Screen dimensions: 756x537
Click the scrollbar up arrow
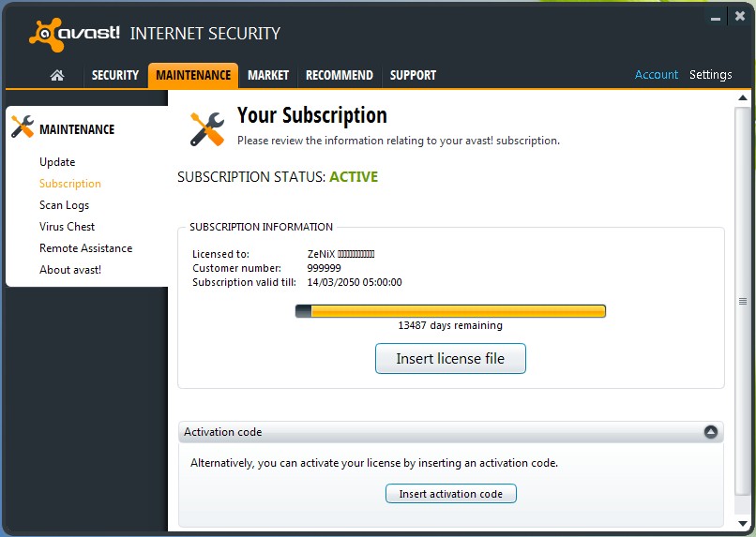(x=743, y=97)
